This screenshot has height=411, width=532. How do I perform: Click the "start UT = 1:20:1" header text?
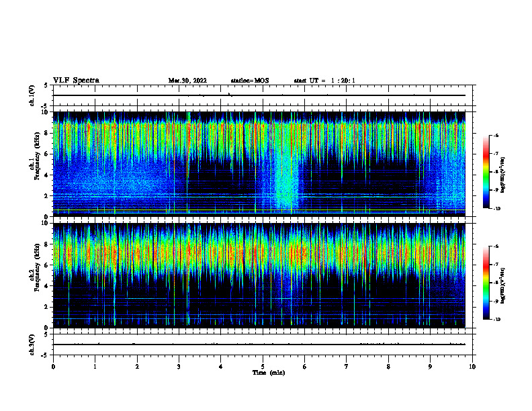[x=324, y=81]
